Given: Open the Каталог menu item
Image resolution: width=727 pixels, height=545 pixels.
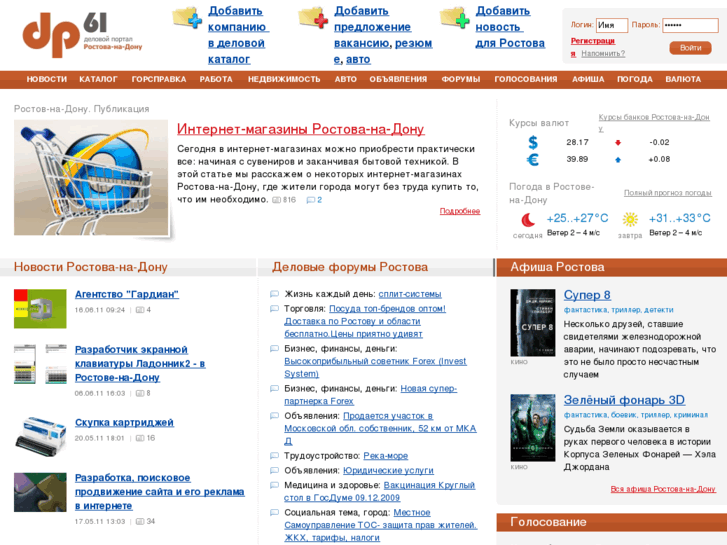Looking at the screenshot, I should 98,79.
